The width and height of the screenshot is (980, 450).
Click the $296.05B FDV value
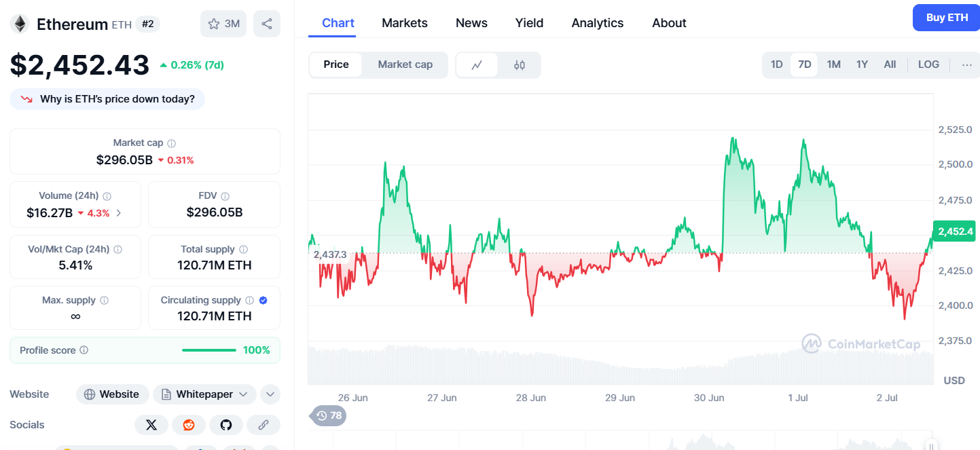tap(215, 212)
